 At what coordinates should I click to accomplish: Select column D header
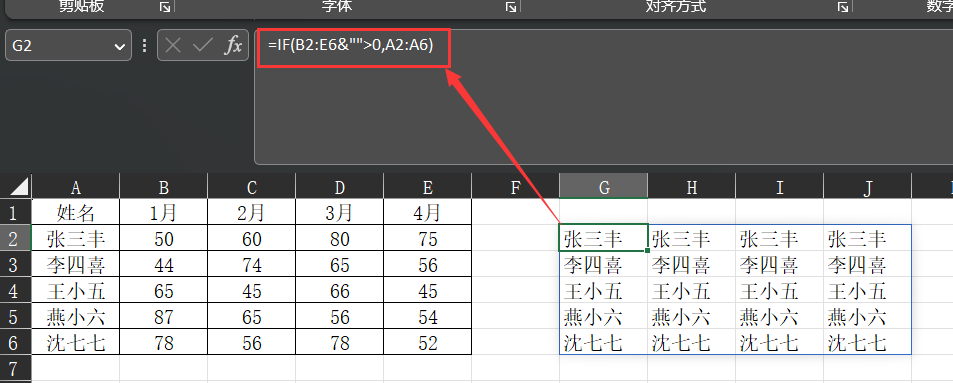[340, 187]
